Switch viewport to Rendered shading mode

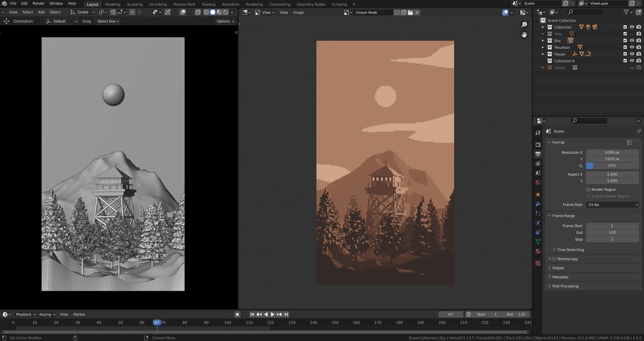(x=225, y=12)
